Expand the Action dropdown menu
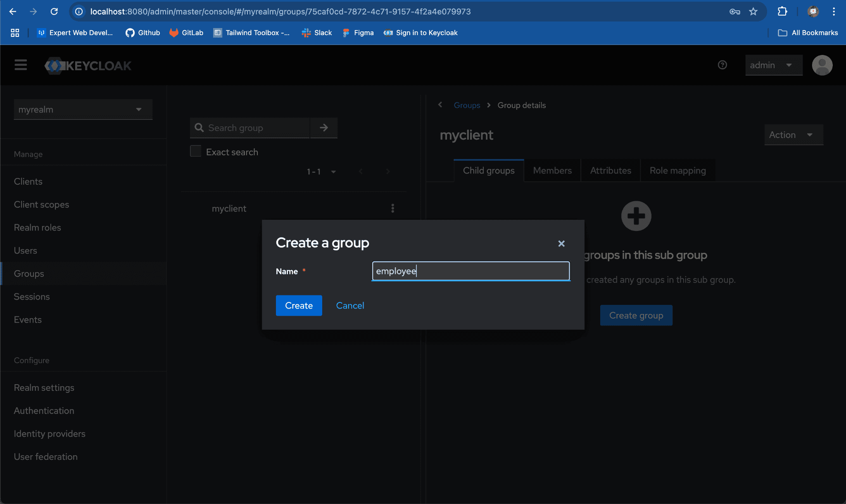This screenshot has width=846, height=504. tap(793, 135)
